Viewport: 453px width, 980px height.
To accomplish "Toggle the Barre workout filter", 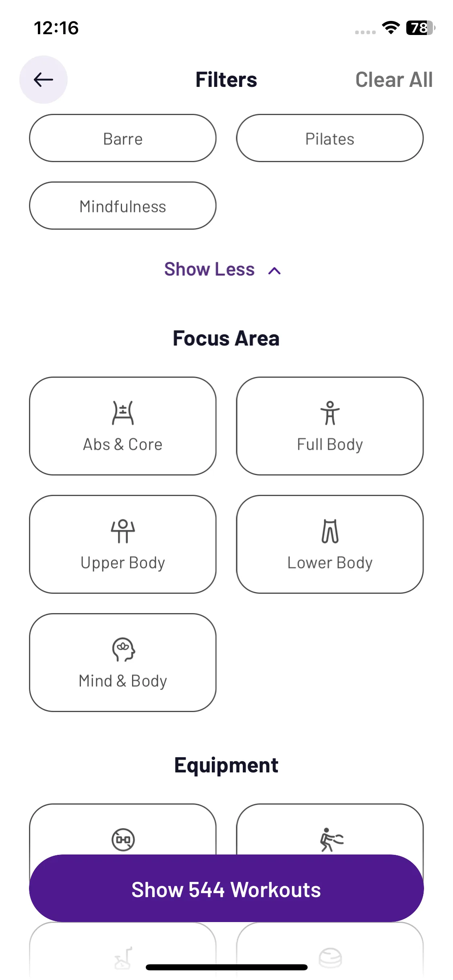I will (x=123, y=138).
